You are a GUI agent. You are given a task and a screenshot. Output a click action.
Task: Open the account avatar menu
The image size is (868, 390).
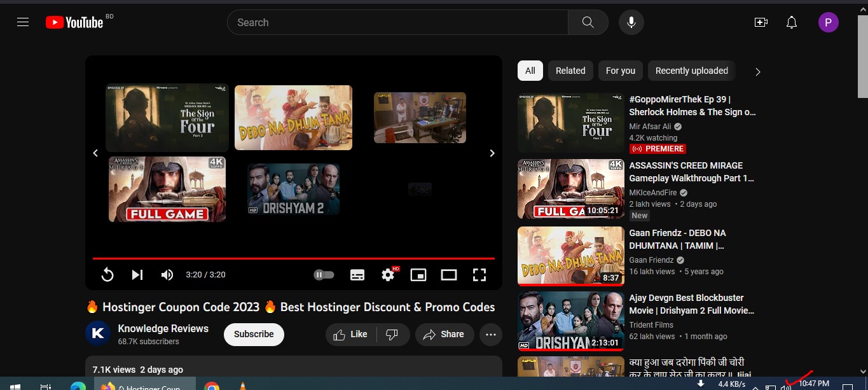pyautogui.click(x=828, y=22)
